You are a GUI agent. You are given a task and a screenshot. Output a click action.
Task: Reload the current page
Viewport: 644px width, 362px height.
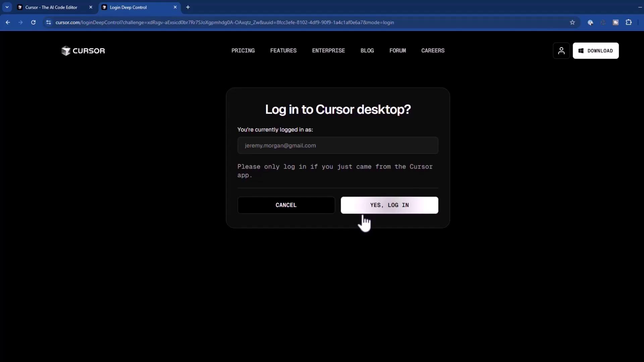click(x=33, y=22)
